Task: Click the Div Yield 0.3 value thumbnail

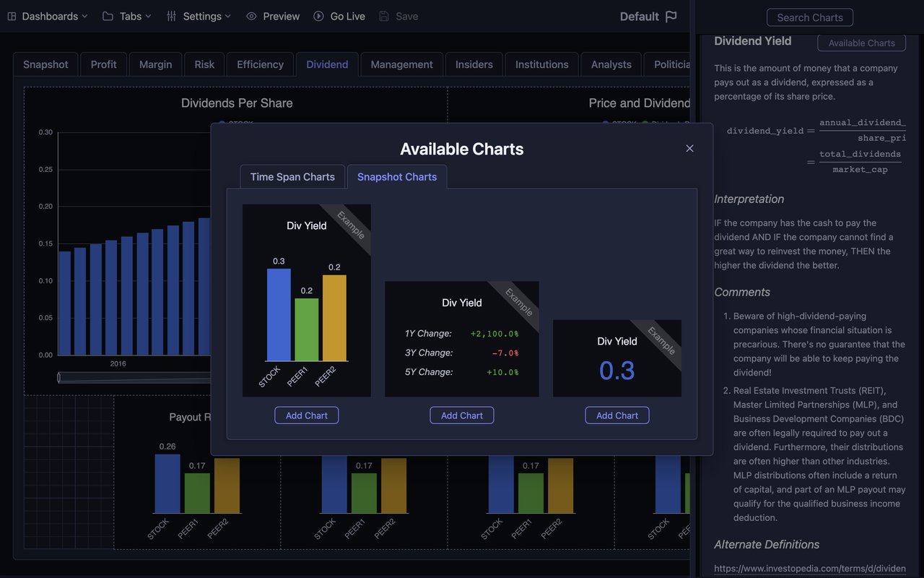Action: [x=617, y=358]
